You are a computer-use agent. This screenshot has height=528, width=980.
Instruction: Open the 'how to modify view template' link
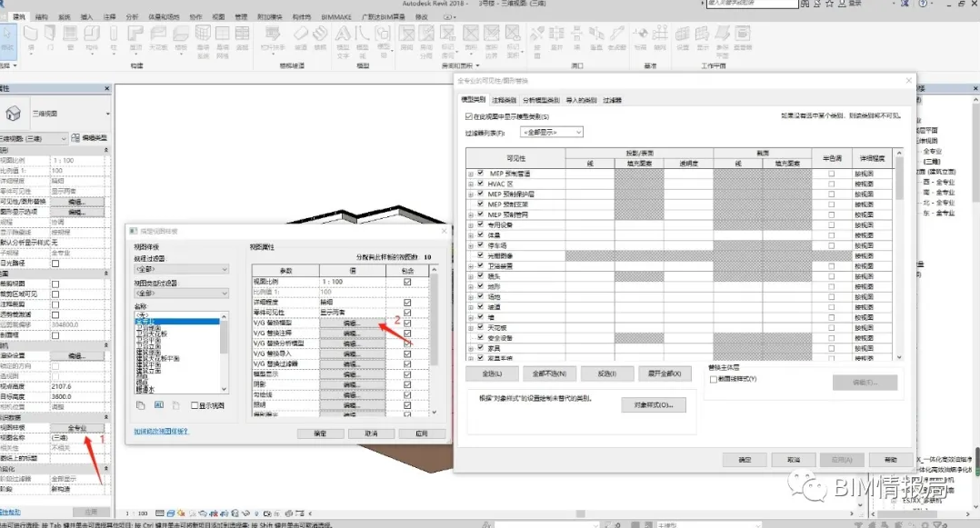click(162, 432)
